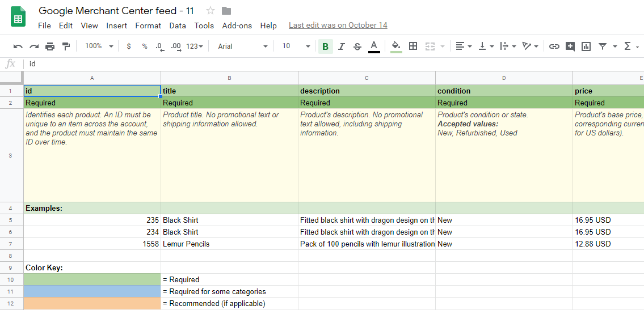Viewport: 644px width, 310px height.
Task: Toggle Bold formatting
Action: pos(325,46)
